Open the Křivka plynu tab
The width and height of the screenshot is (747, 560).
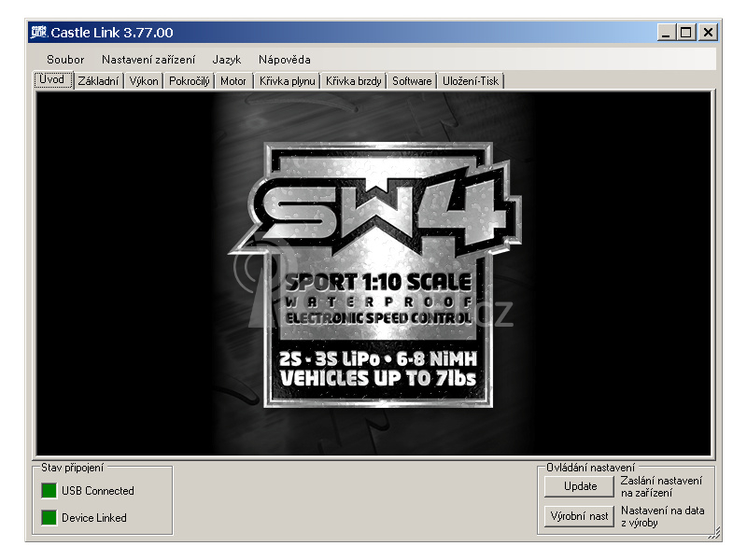[288, 81]
